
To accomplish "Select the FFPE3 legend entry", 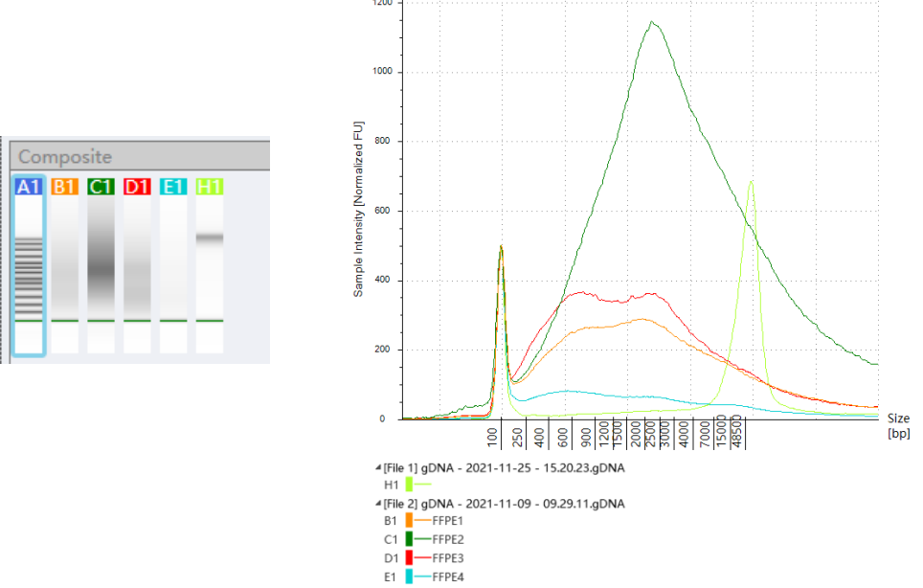I will pos(448,558).
